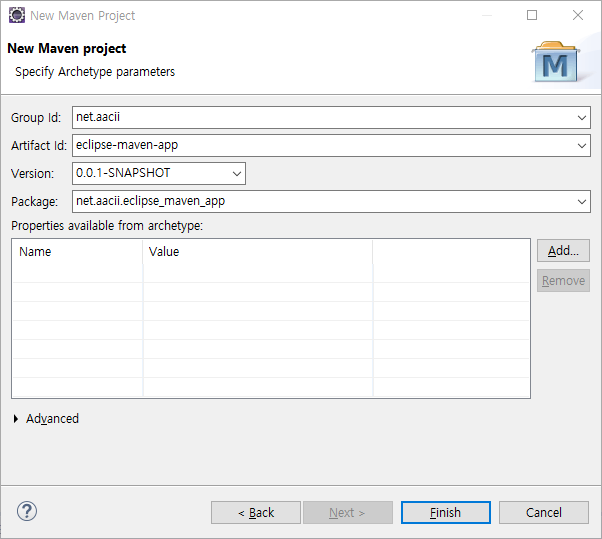
Task: Maximize the New Maven Project window
Action: (532, 15)
